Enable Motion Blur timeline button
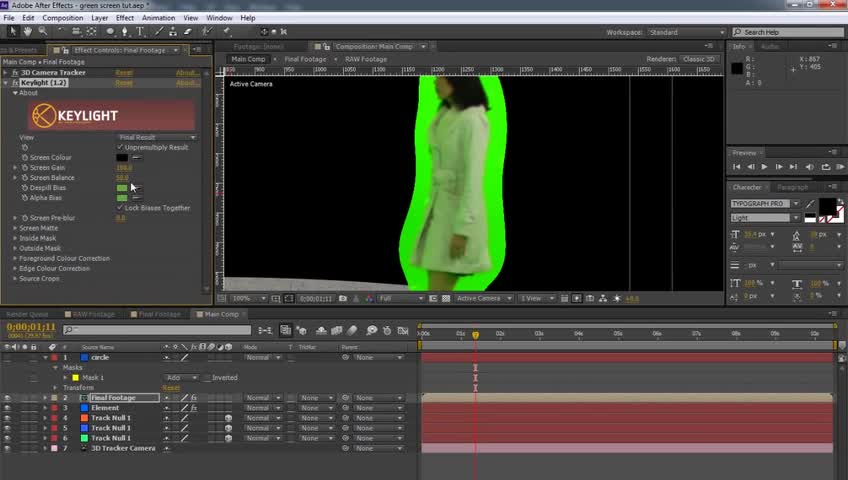 (352, 330)
